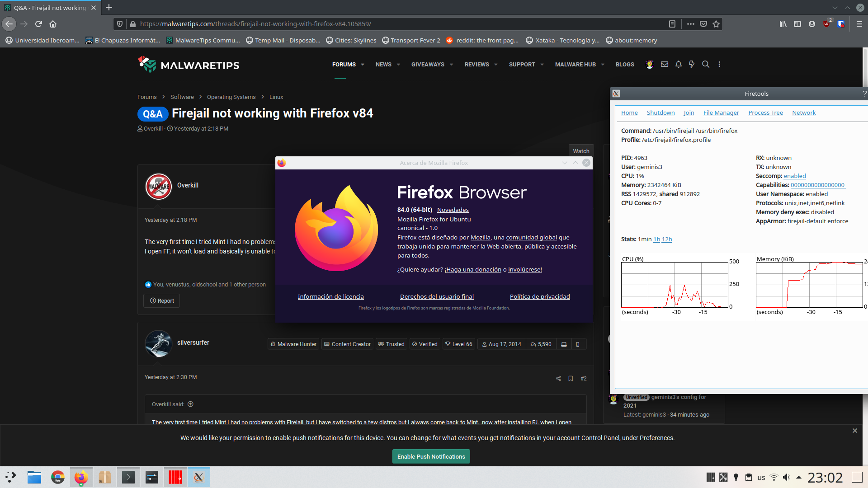
Task: Expand the MALWARE HUB dropdown arrow
Action: (x=603, y=65)
